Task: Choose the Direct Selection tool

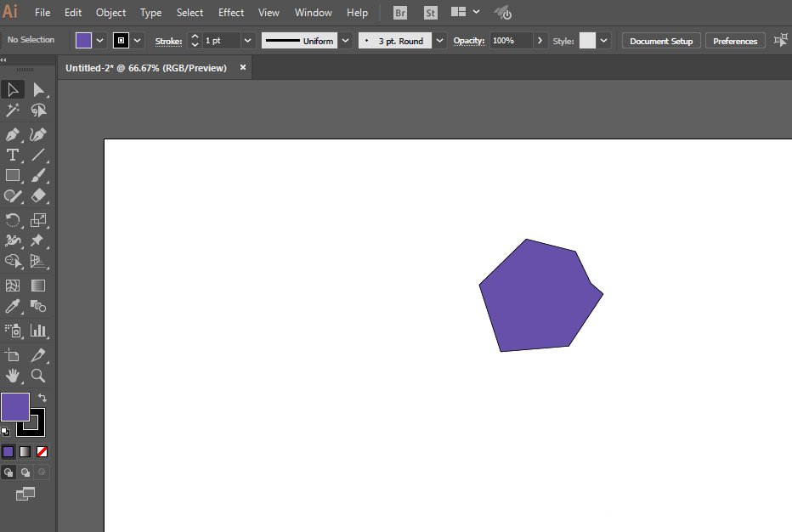Action: [x=38, y=90]
